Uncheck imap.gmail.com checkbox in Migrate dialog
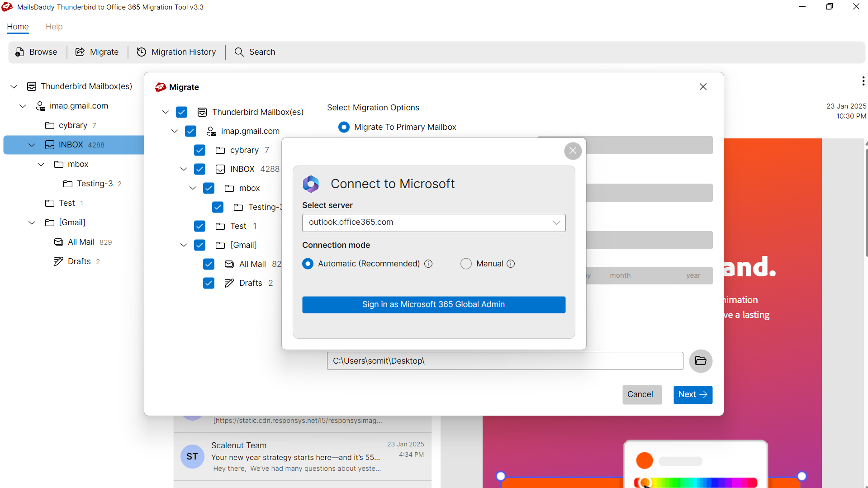The height and width of the screenshot is (488, 868). (190, 131)
